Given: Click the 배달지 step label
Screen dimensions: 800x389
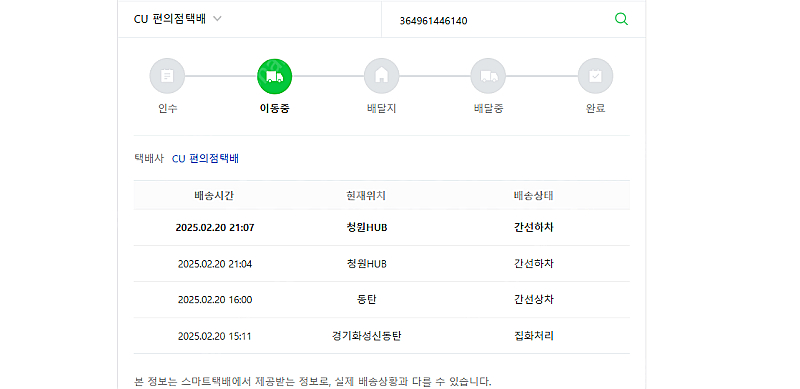Looking at the screenshot, I should [x=381, y=109].
